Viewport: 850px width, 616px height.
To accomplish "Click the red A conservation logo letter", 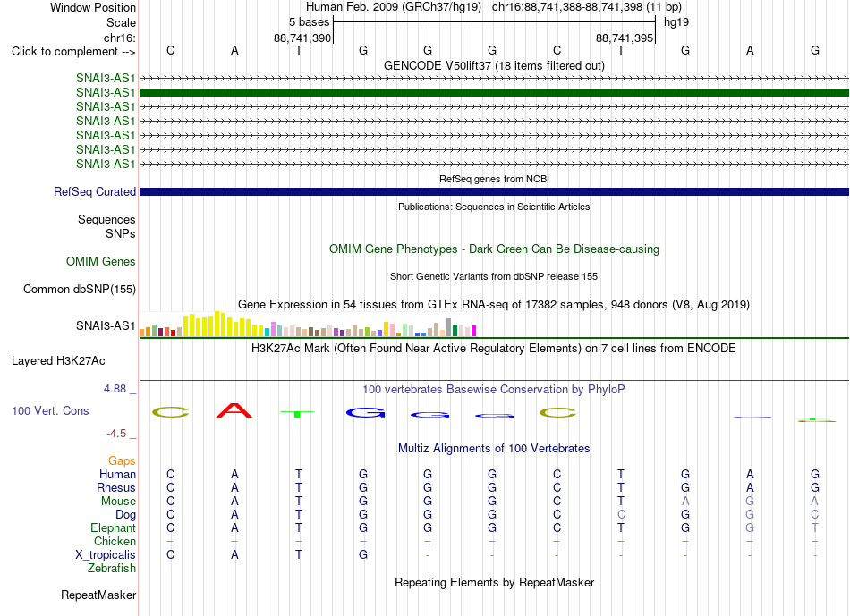I will coord(234,410).
